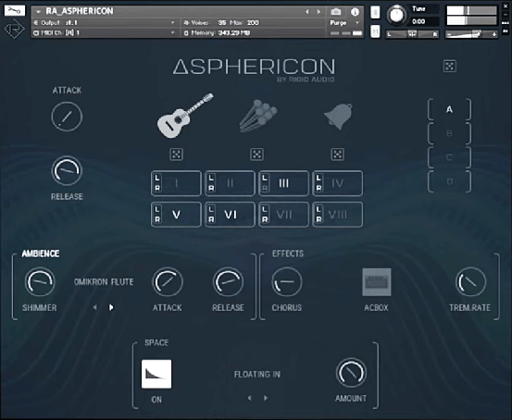Toggle L/R pan of slot I
512x420 pixels.
[157, 183]
